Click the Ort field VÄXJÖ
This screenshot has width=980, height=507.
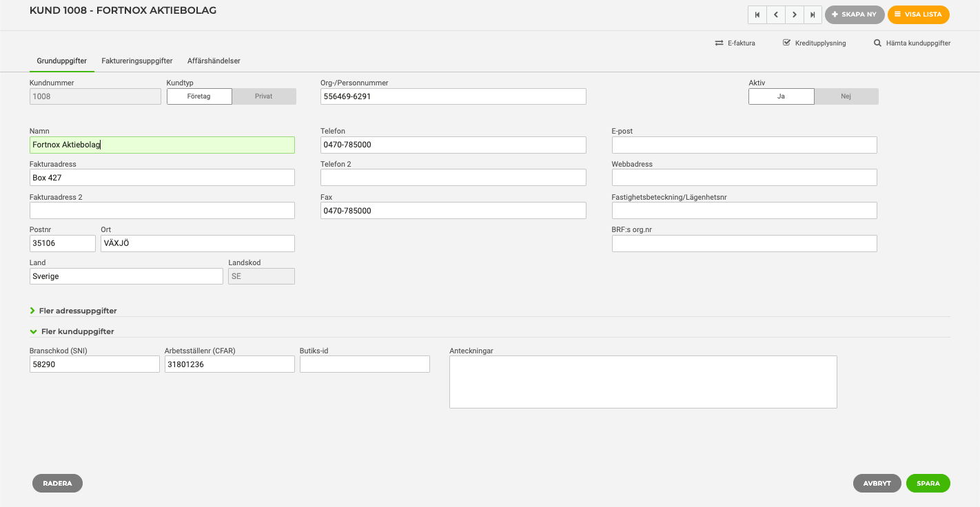pos(198,244)
